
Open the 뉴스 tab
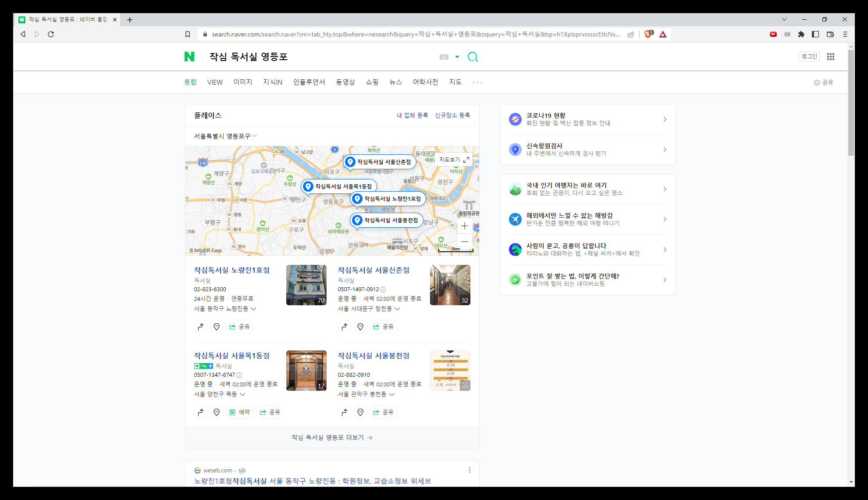point(395,82)
